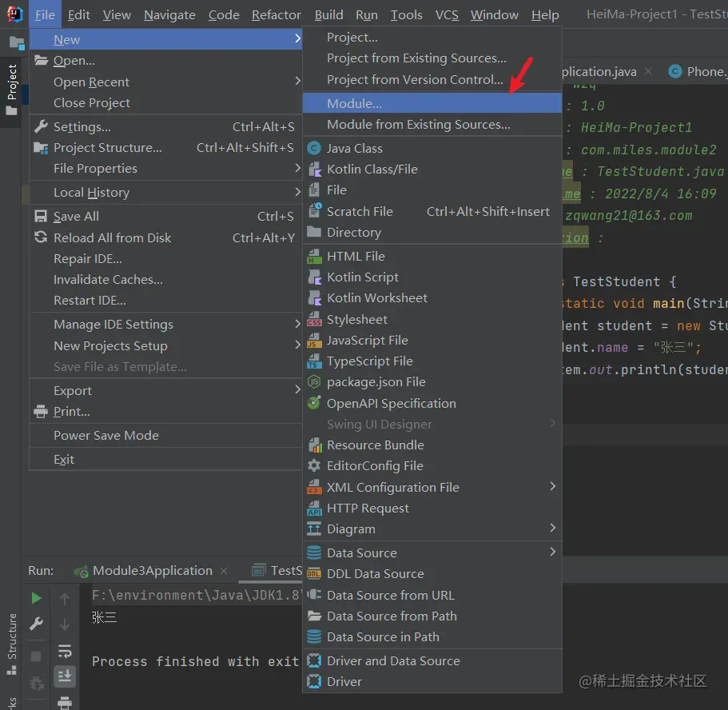Choose Project from Version Control...
728x710 pixels.
[432, 80]
